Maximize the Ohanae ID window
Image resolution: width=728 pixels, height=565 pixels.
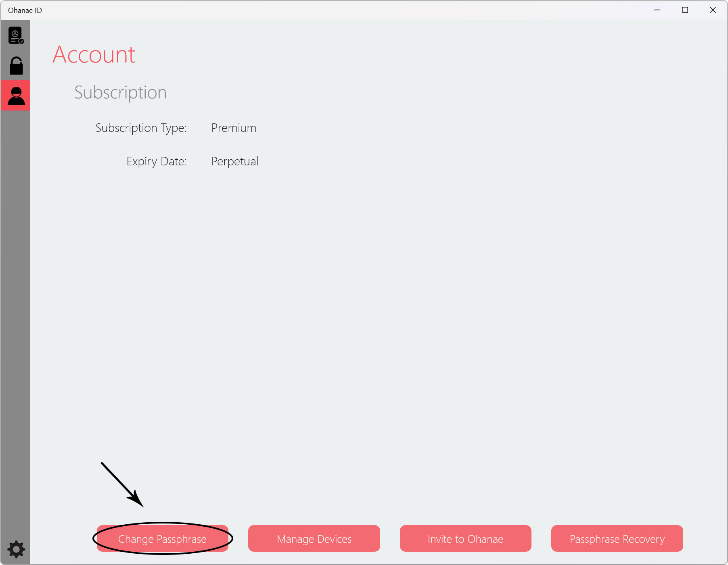(685, 10)
